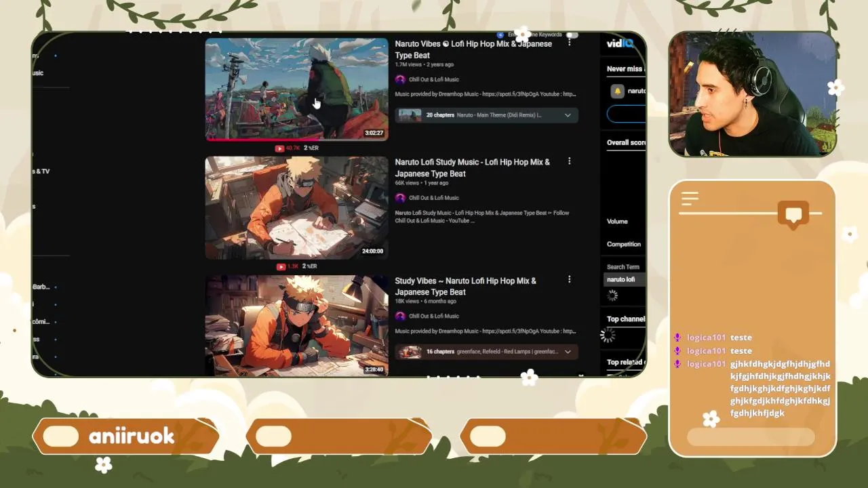Image resolution: width=868 pixels, height=488 pixels.
Task: Click the 'aniiruok' streamer name banner
Action: 126,436
